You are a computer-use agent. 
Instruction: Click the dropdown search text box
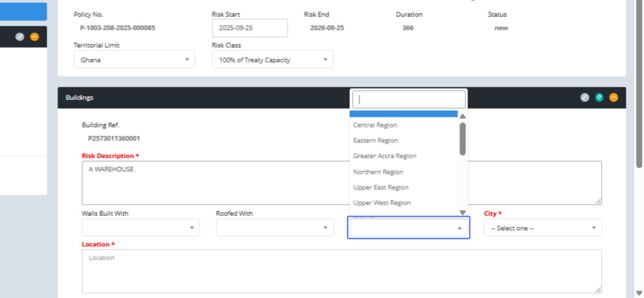(408, 99)
